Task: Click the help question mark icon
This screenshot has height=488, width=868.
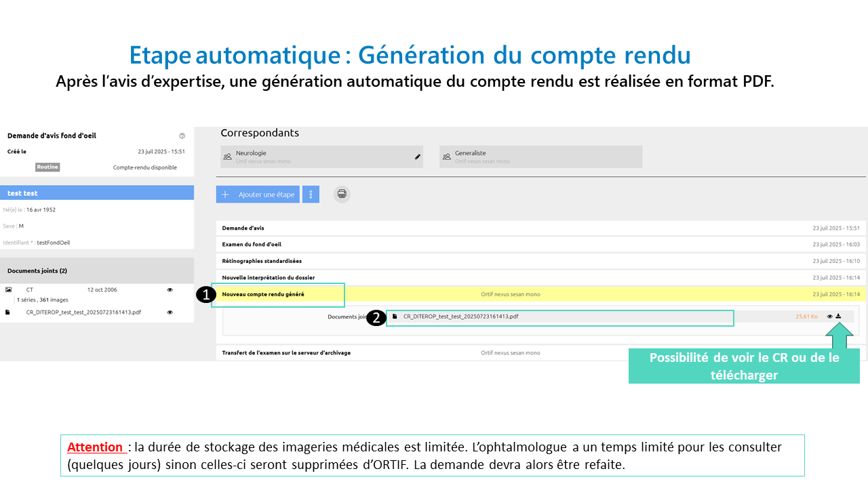Action: pos(182,136)
